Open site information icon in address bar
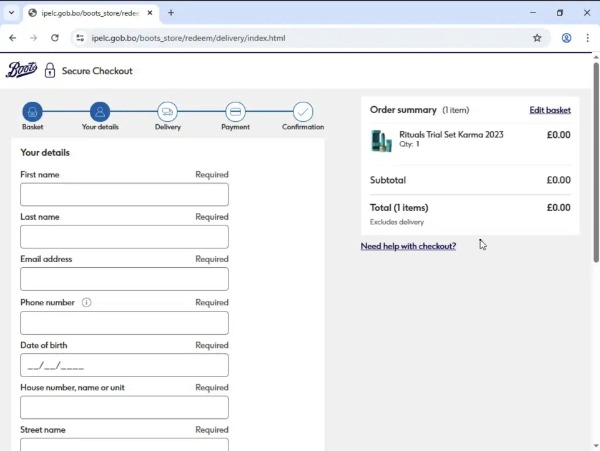This screenshot has width=600, height=451. 80,38
